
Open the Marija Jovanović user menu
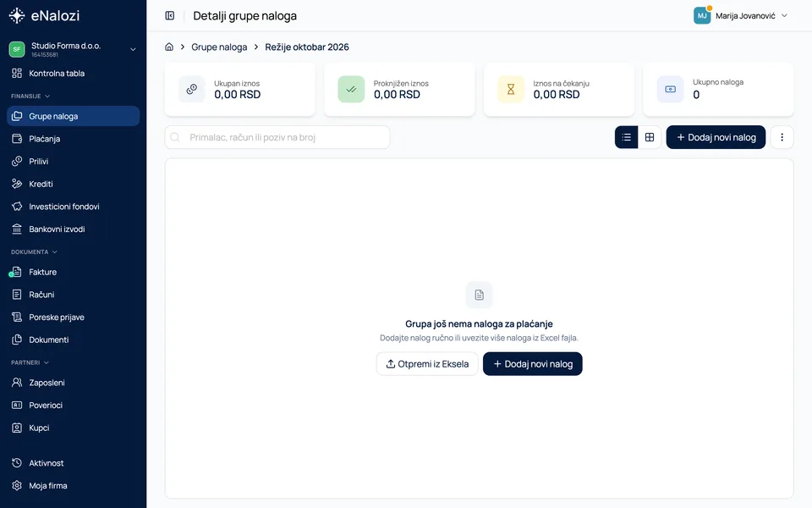[741, 15]
